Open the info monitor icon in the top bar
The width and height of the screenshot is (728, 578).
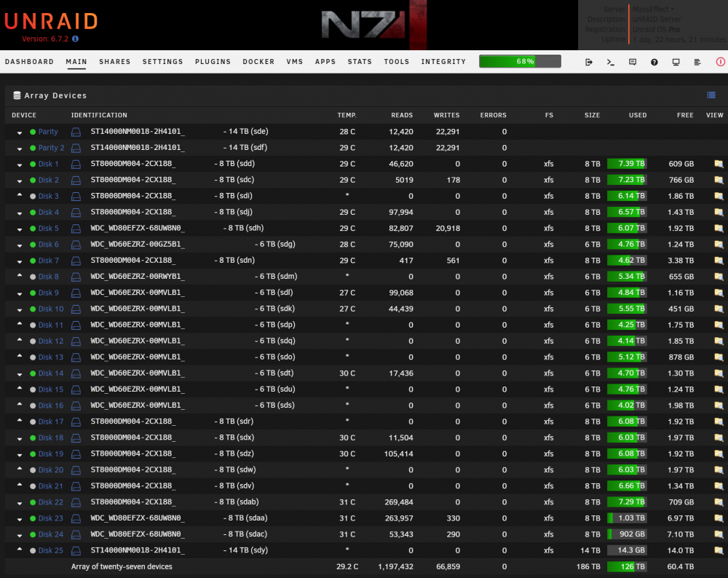tap(676, 62)
